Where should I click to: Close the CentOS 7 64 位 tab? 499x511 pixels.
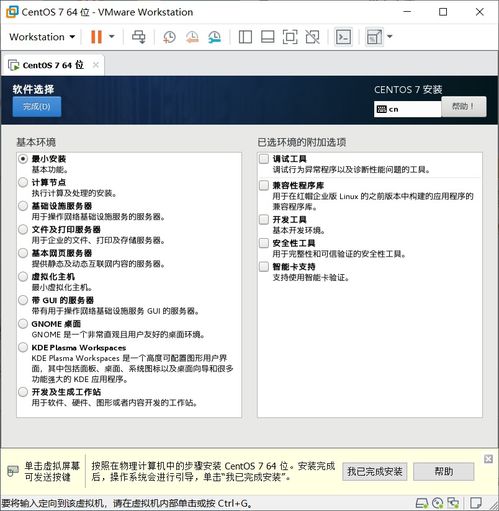(x=96, y=65)
